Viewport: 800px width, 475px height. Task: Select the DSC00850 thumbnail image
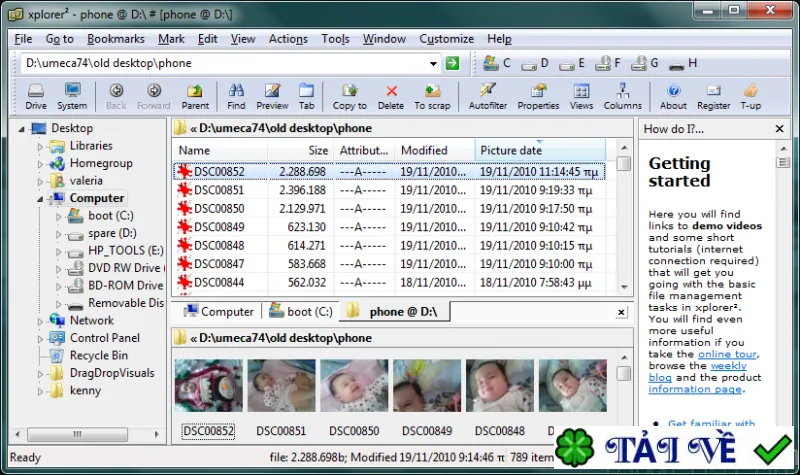(x=354, y=385)
